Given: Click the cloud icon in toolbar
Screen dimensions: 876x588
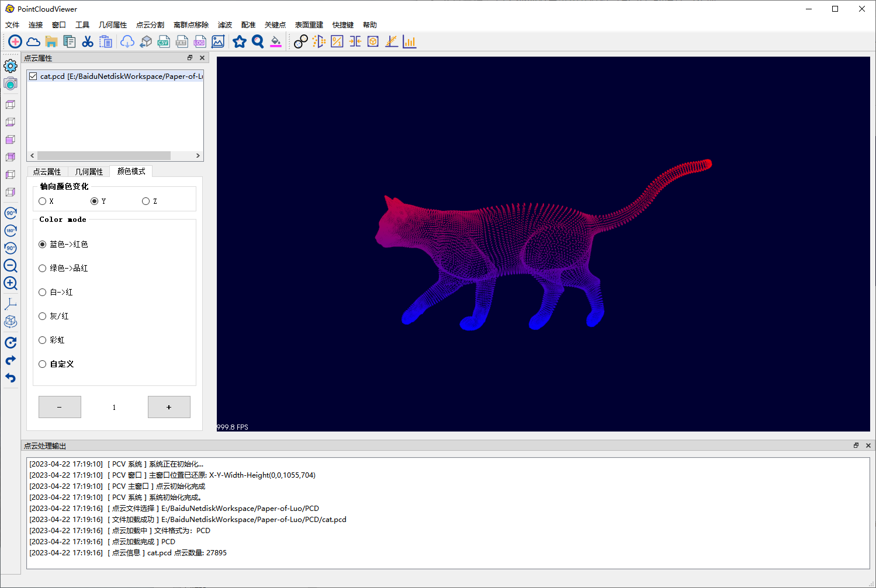Looking at the screenshot, I should tap(33, 41).
